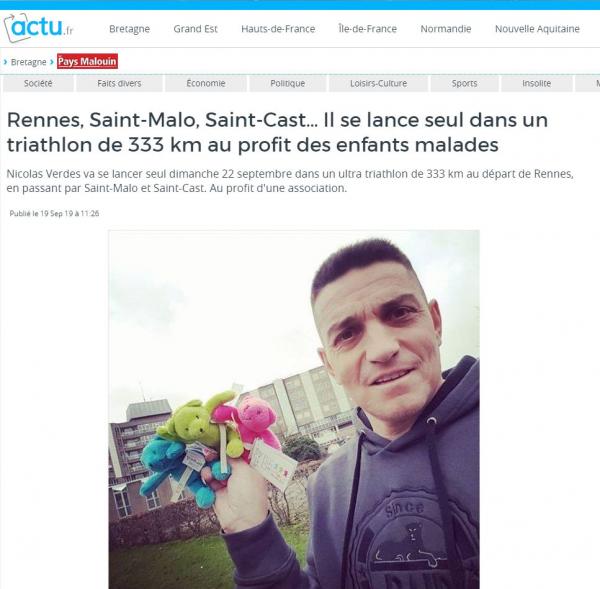Switch to the Société category tab

tap(38, 83)
